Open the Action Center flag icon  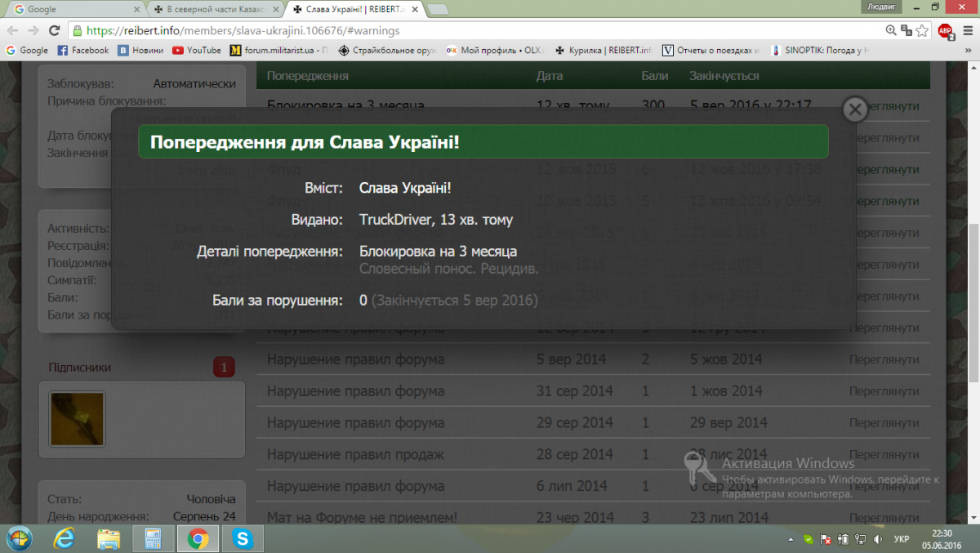(x=826, y=539)
